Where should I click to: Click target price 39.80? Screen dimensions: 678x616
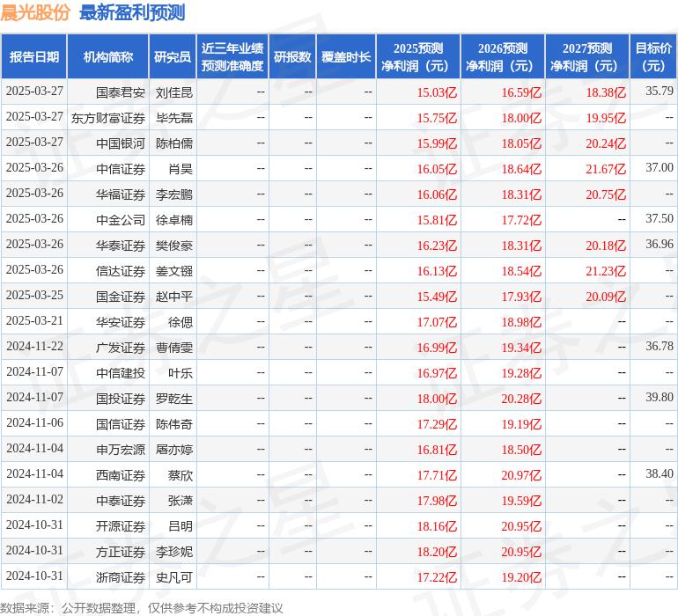click(660, 397)
